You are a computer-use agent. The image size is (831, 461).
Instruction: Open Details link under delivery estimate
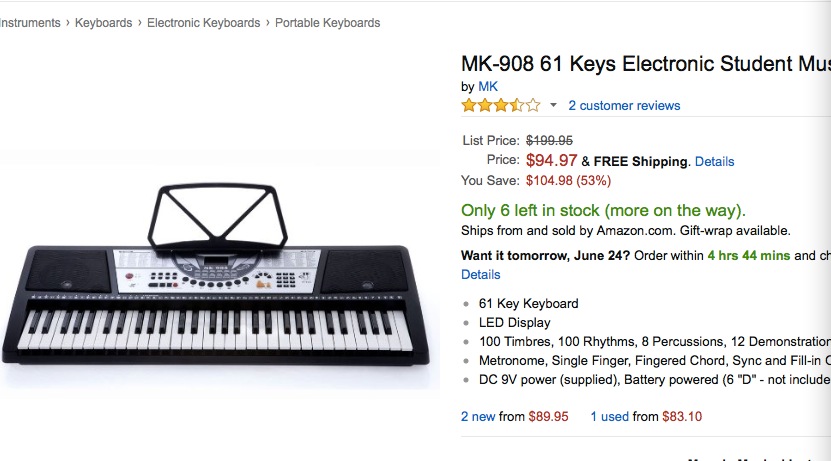[x=481, y=274]
